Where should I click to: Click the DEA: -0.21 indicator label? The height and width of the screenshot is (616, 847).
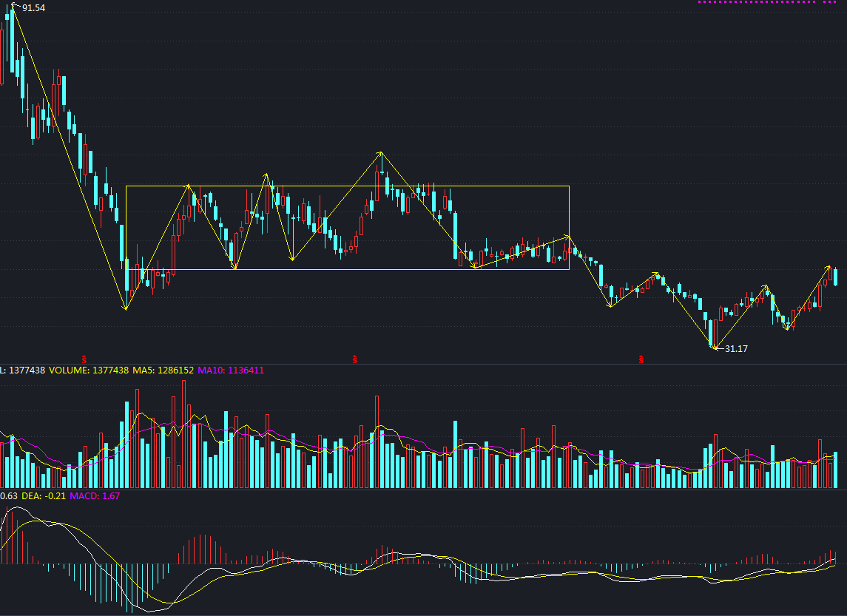tap(44, 495)
